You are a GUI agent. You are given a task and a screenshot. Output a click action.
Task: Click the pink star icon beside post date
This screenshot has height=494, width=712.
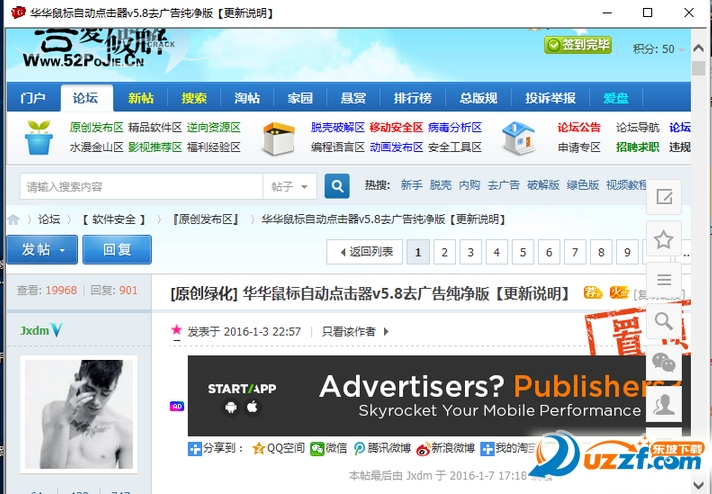coord(177,331)
